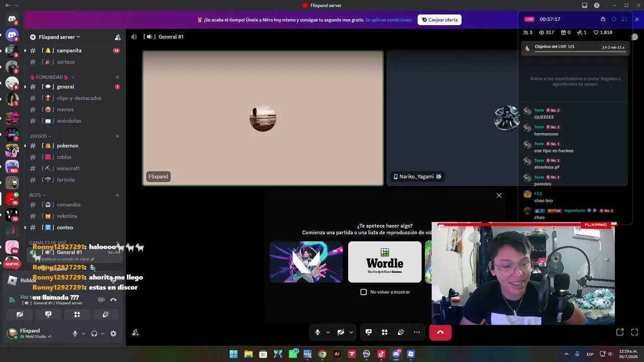Open user settings gear icon
This screenshot has width=644, height=362.
coord(113,333)
